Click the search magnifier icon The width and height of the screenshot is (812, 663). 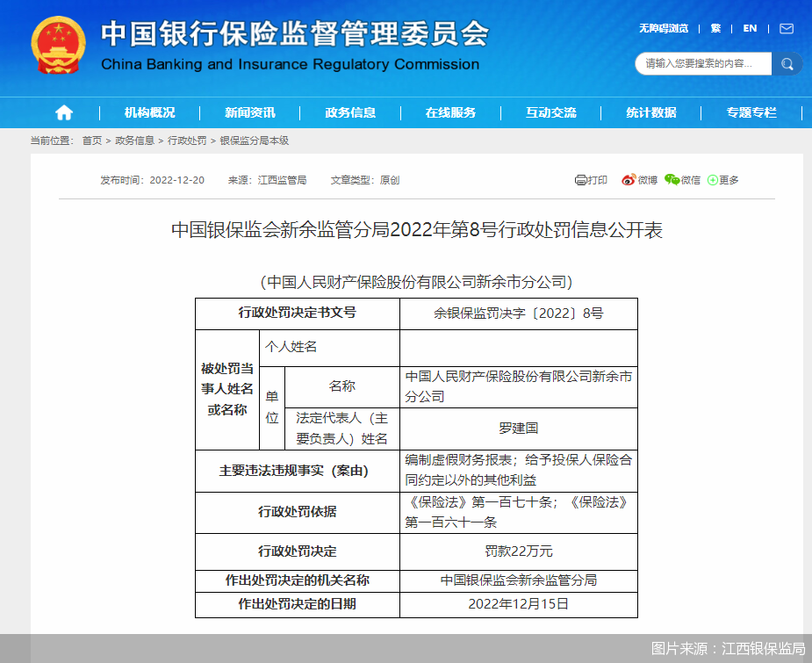coord(786,63)
